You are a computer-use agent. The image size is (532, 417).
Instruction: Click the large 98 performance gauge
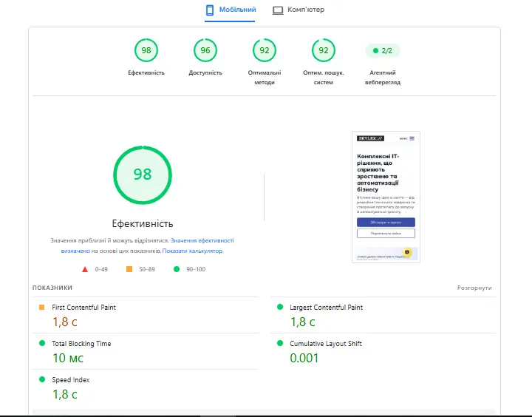pyautogui.click(x=143, y=175)
